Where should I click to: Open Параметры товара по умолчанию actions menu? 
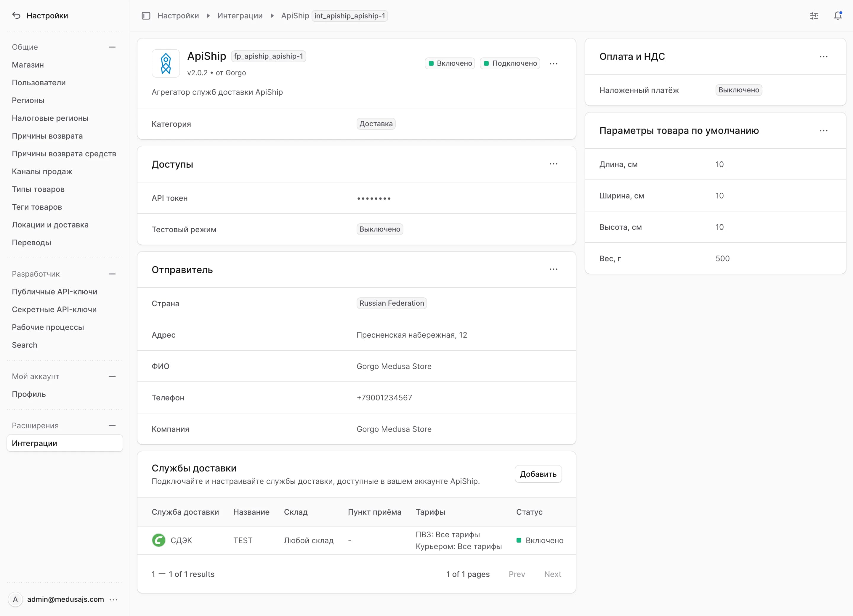click(x=823, y=131)
